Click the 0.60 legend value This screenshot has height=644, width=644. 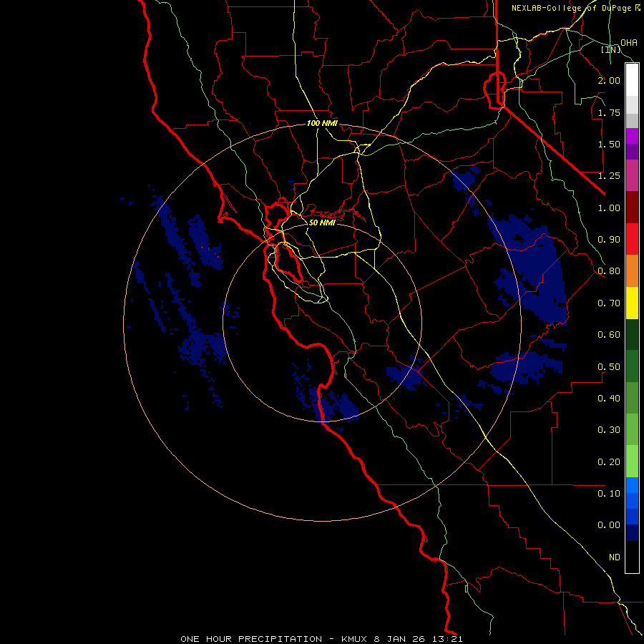point(609,335)
